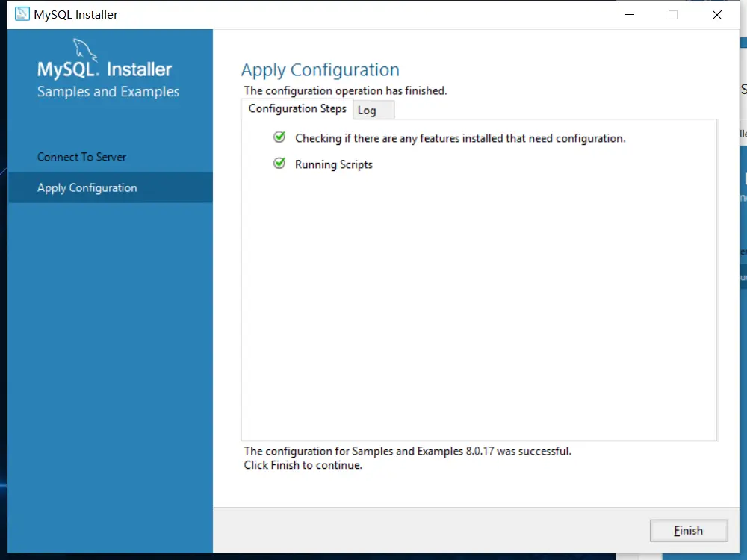Image resolution: width=747 pixels, height=560 pixels.
Task: Click the Finish button
Action: [x=689, y=530]
